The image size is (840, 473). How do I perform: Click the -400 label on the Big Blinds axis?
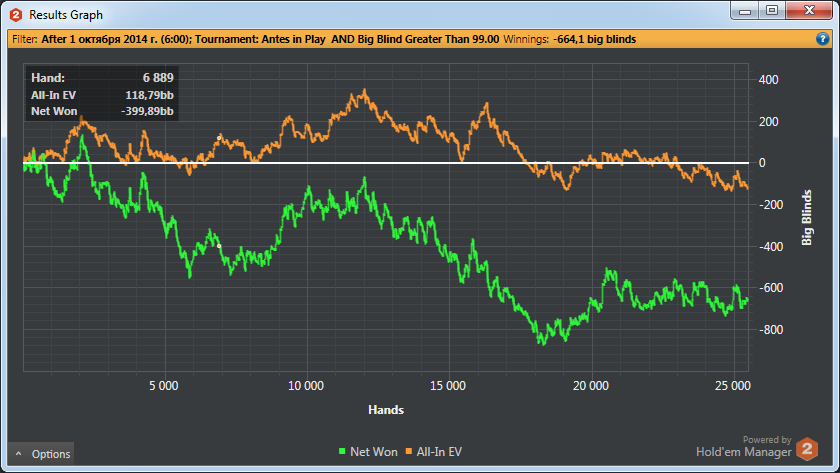[x=768, y=246]
